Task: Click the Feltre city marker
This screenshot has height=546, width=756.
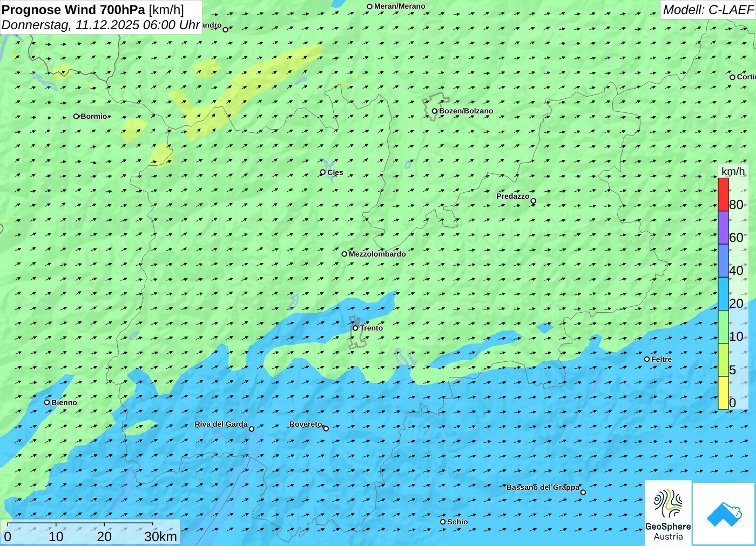Action: click(647, 359)
